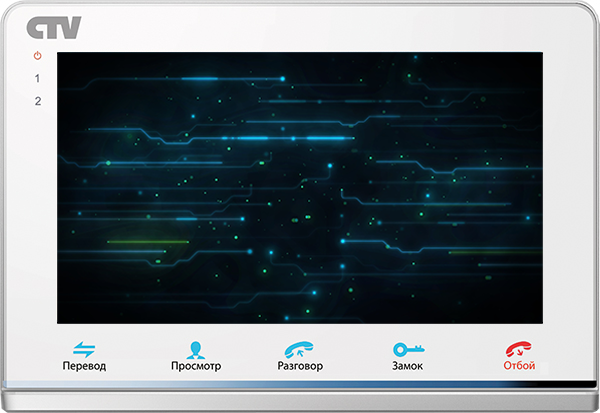Click the Замок text label
The width and height of the screenshot is (600, 413).
point(407,366)
